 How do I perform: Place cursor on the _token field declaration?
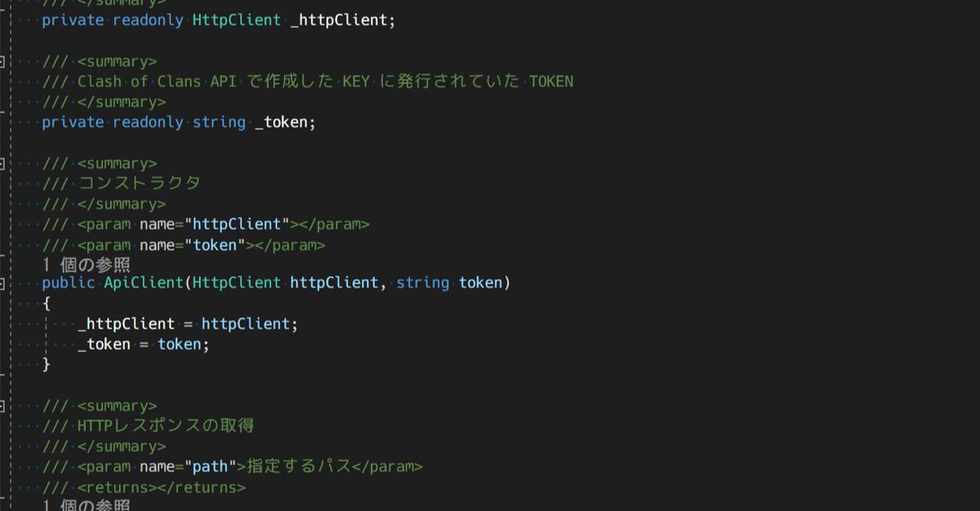click(284, 122)
